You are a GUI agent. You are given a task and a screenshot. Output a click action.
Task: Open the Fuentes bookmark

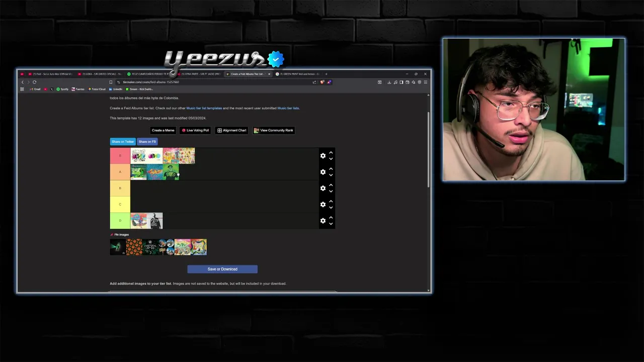pos(78,89)
